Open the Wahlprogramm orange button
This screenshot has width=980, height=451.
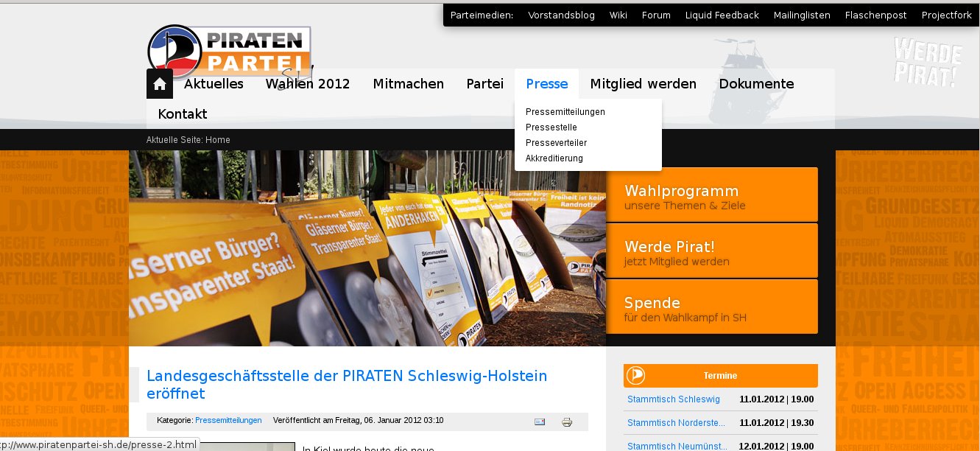pos(711,195)
